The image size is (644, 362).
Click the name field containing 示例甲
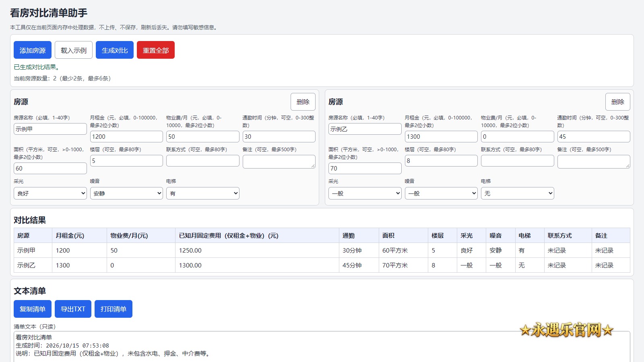pyautogui.click(x=50, y=129)
